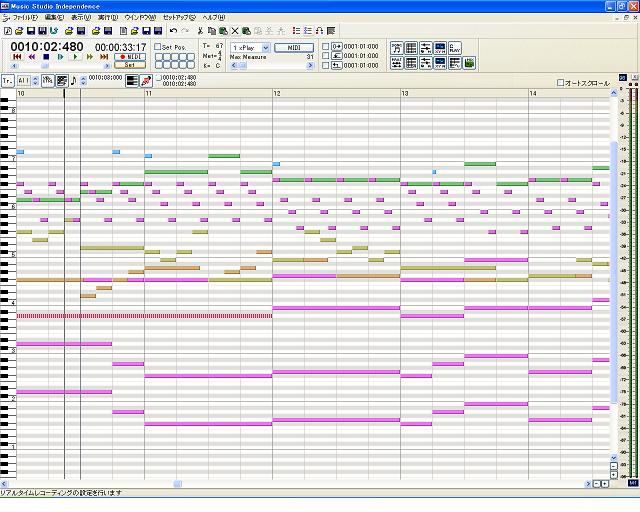640x512 pixels.
Task: Click the headphones icon in the toolbar
Action: 319,31
